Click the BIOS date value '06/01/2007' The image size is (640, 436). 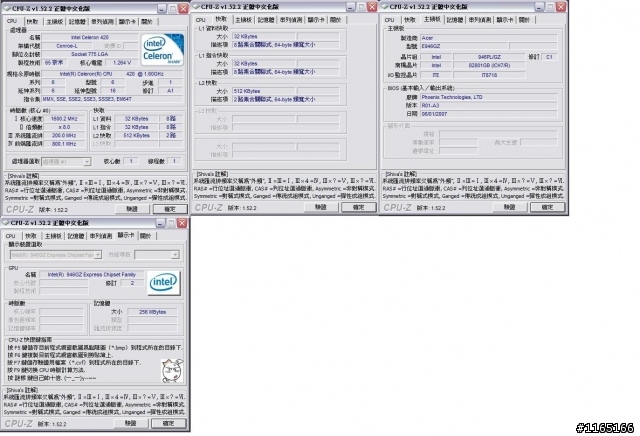489,114
